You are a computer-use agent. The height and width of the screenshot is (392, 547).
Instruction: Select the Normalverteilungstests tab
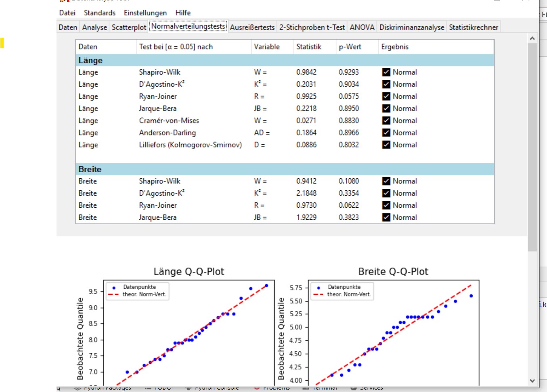(x=188, y=26)
